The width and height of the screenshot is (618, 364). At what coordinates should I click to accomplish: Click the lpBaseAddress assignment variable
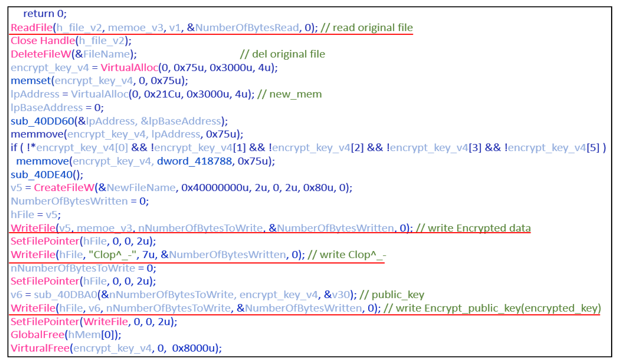(x=47, y=108)
